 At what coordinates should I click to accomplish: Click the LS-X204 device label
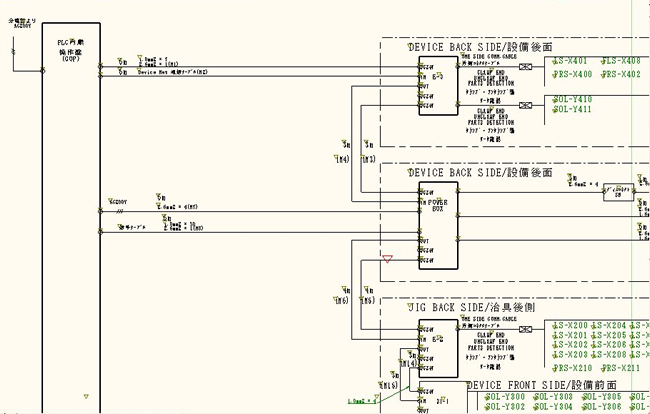(609, 326)
